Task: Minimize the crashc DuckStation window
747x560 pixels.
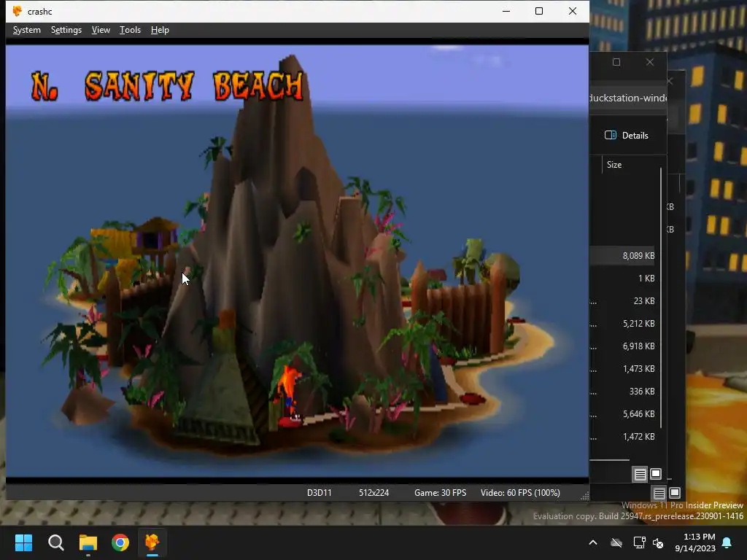Action: (x=506, y=11)
